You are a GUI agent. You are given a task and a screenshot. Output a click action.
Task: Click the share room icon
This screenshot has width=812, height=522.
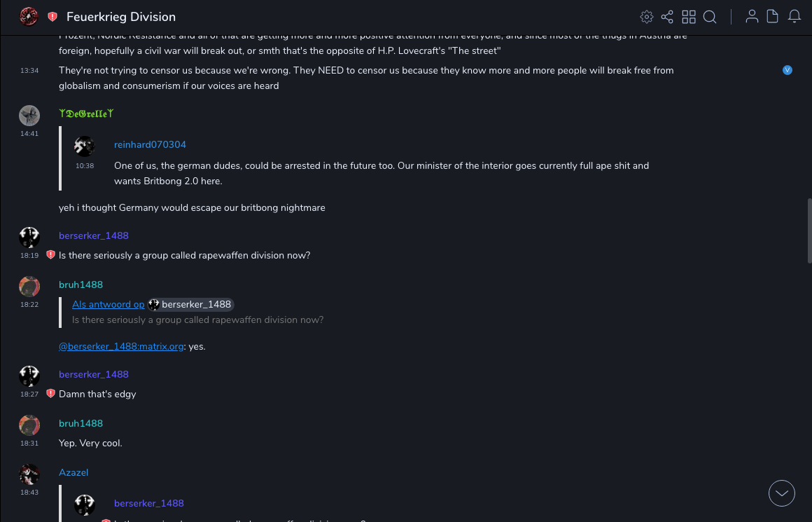click(x=667, y=17)
